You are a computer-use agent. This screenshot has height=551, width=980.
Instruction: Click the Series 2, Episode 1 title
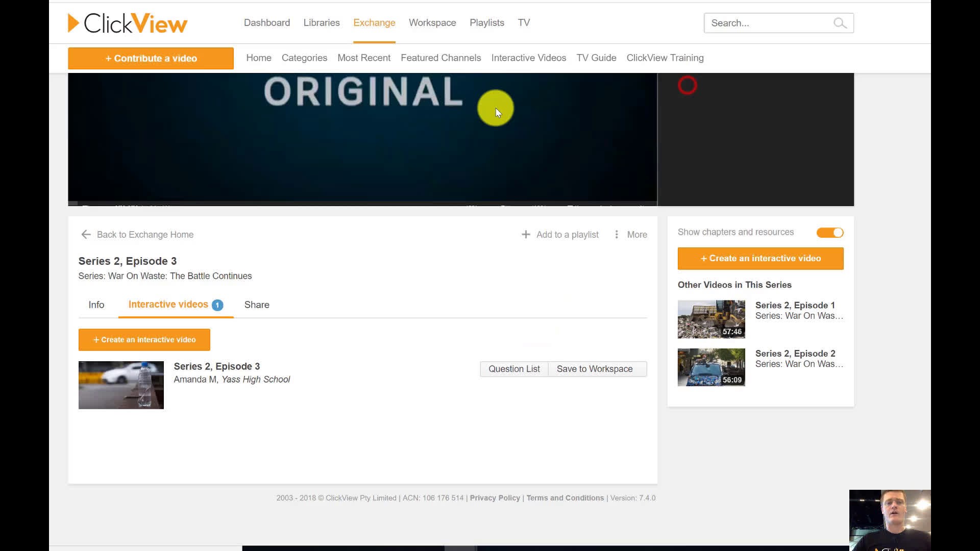tap(795, 305)
